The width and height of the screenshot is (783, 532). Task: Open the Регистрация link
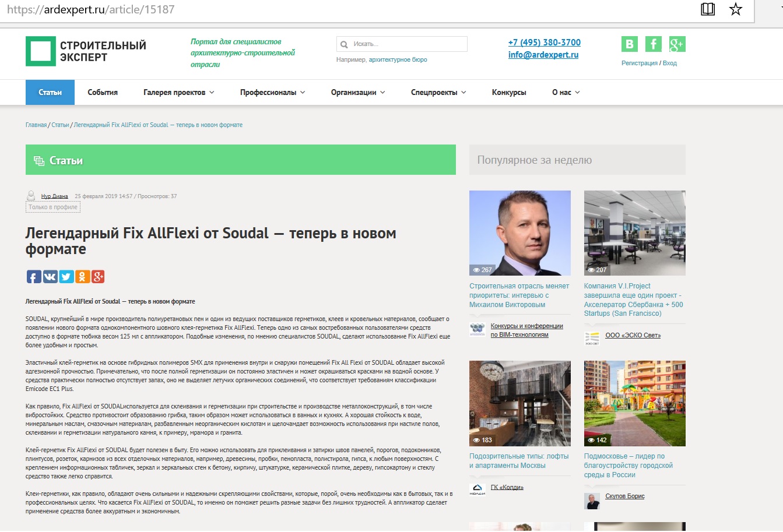coord(640,63)
